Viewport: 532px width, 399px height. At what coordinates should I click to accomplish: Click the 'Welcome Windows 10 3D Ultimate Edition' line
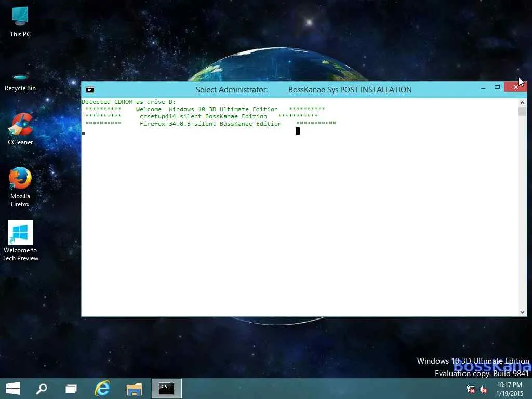[205, 109]
